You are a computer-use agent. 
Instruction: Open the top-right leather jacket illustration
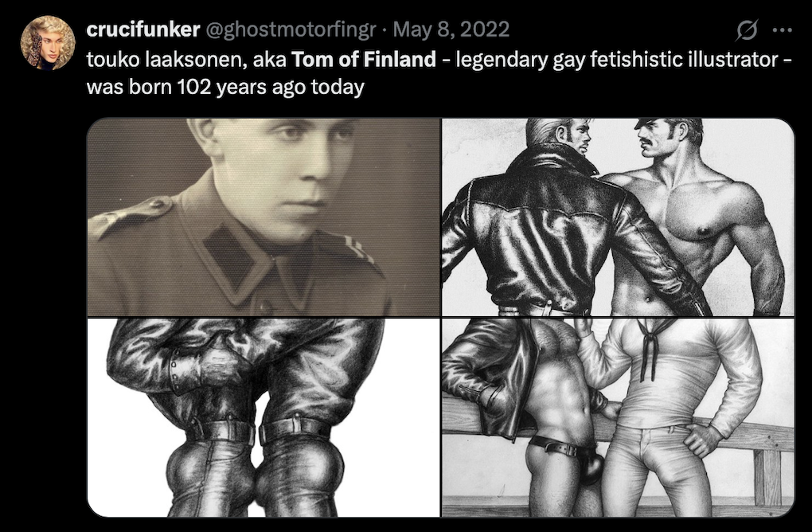pyautogui.click(x=618, y=217)
